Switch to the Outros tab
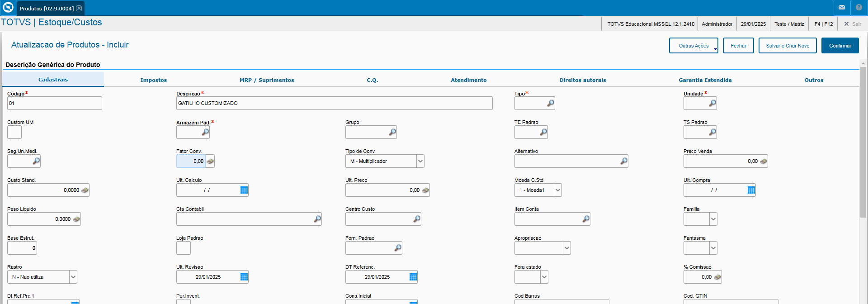 tap(814, 80)
